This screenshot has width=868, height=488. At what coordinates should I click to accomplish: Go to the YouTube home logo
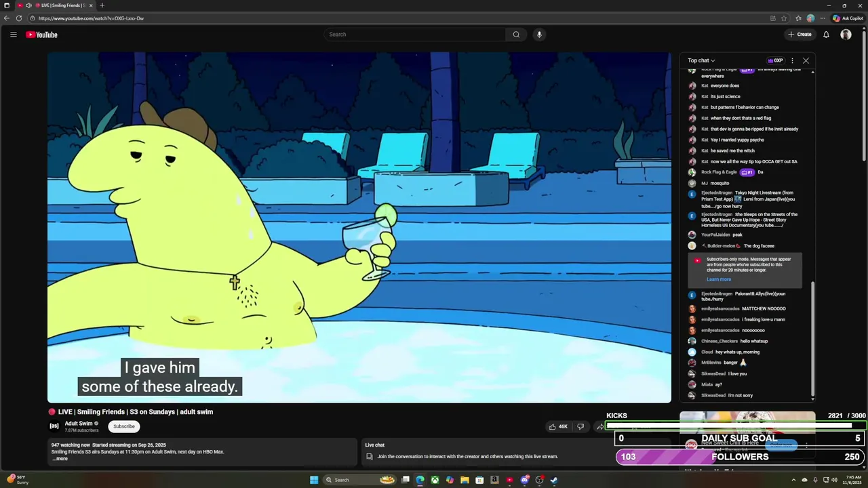coord(41,35)
